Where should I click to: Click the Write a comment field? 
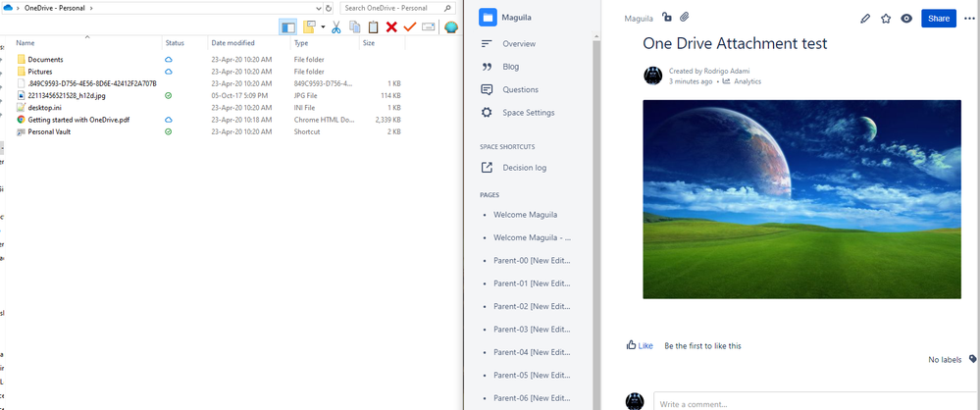(817, 403)
